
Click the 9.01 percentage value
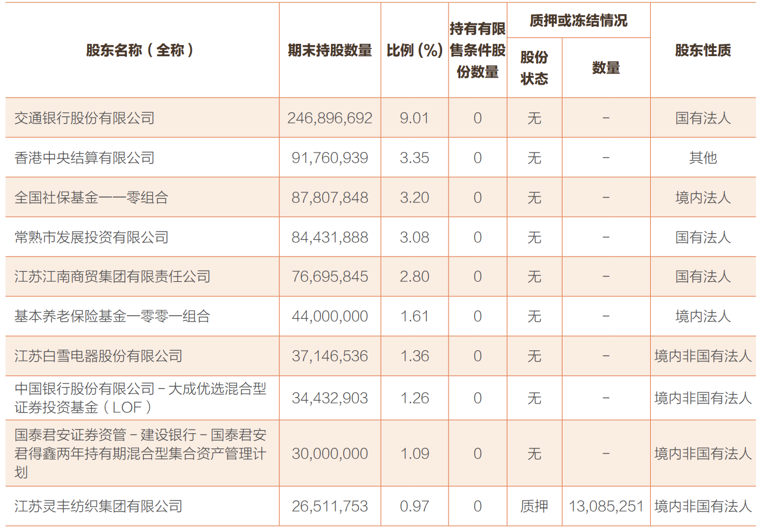pos(415,118)
